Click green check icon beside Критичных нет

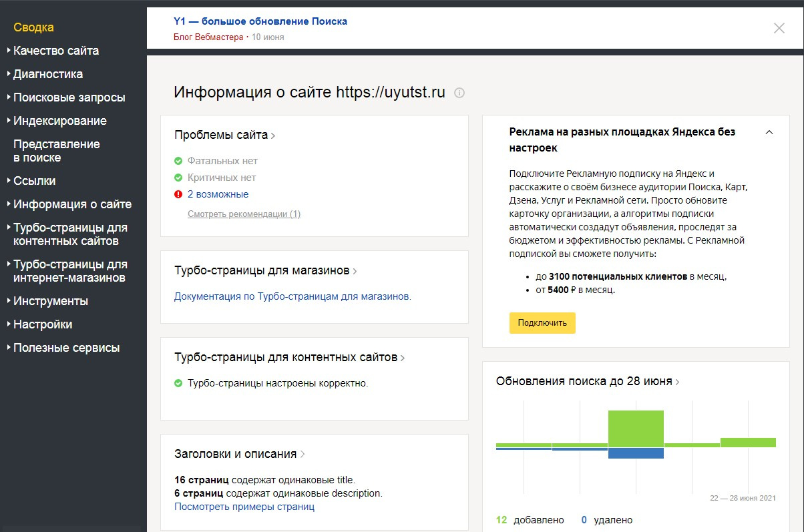click(x=178, y=178)
